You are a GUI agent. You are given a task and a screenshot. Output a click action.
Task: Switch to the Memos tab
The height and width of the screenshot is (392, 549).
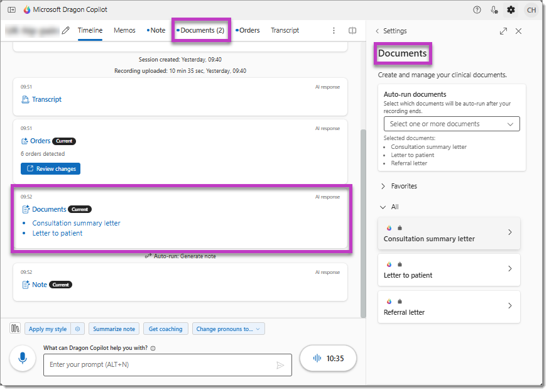coord(124,30)
